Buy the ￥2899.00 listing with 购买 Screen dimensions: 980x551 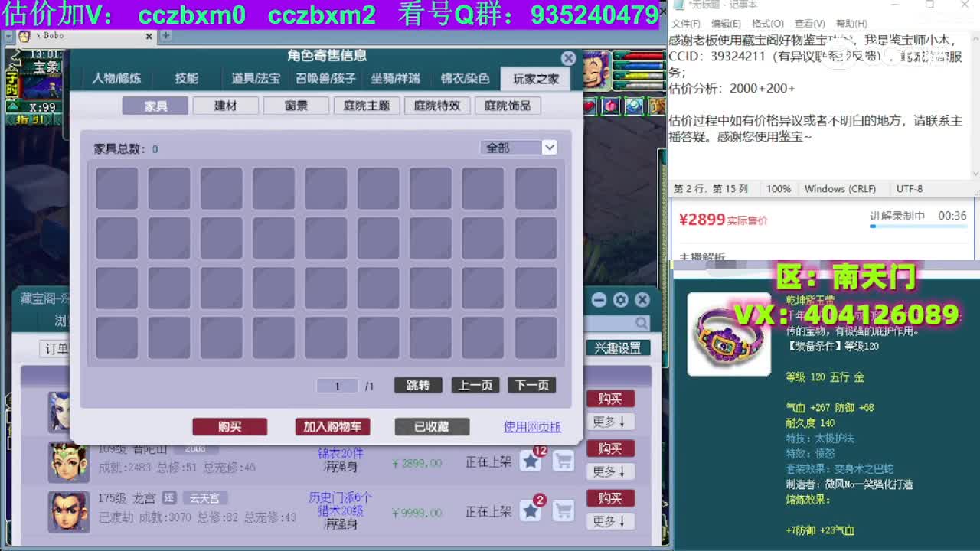coord(610,448)
